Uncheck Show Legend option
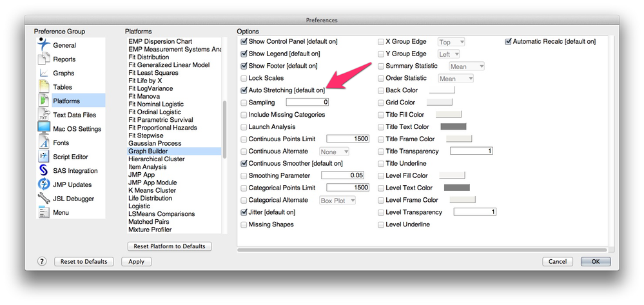Screen dimensions: 644x305 click(x=244, y=54)
